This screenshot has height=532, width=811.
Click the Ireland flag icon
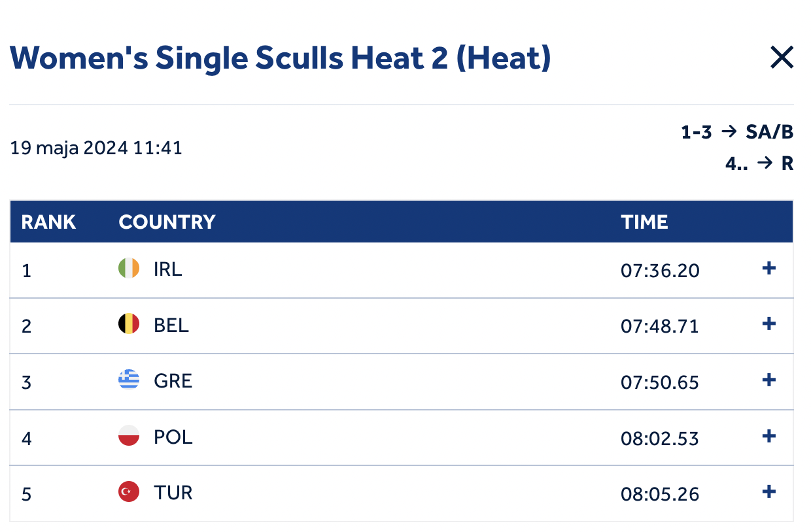(129, 269)
